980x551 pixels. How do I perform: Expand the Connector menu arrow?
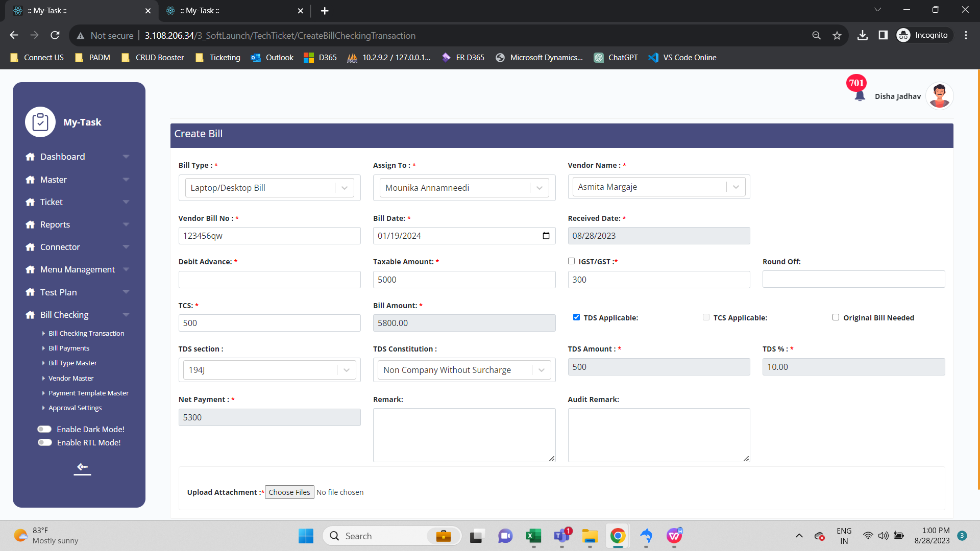tap(126, 247)
